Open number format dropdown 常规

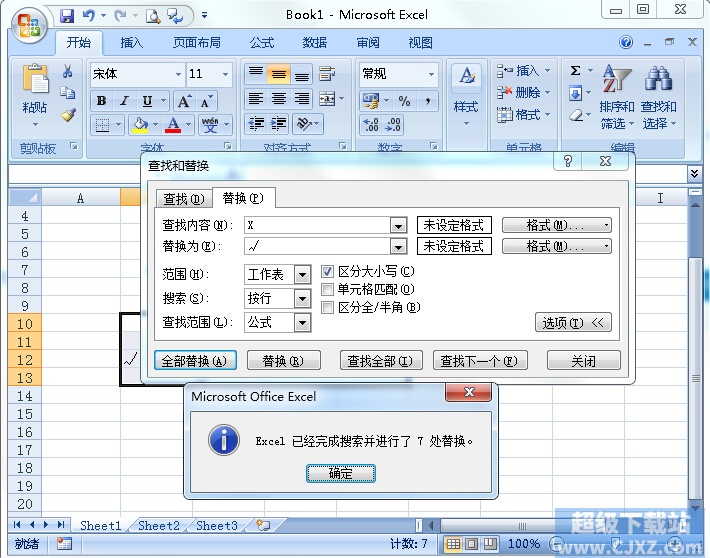click(431, 74)
